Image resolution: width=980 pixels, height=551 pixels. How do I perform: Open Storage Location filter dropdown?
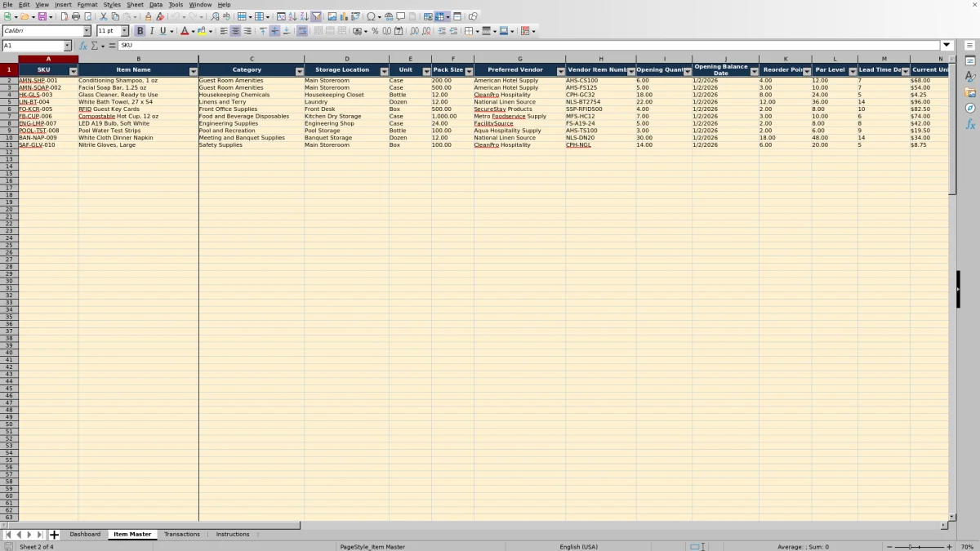pyautogui.click(x=385, y=72)
